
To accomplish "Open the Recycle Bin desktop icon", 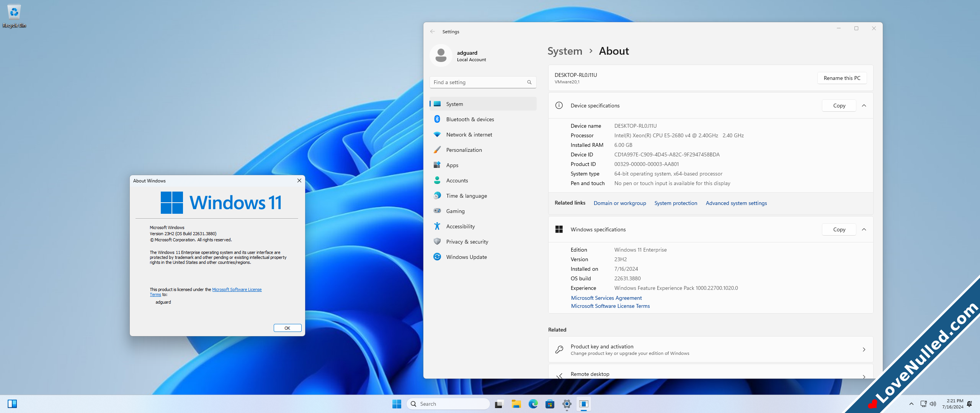I will [x=14, y=16].
